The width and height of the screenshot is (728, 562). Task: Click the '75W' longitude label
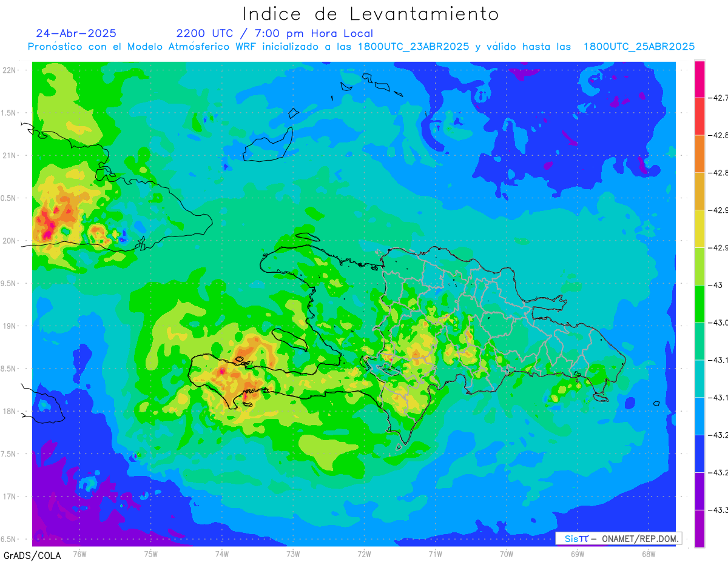[x=151, y=554]
